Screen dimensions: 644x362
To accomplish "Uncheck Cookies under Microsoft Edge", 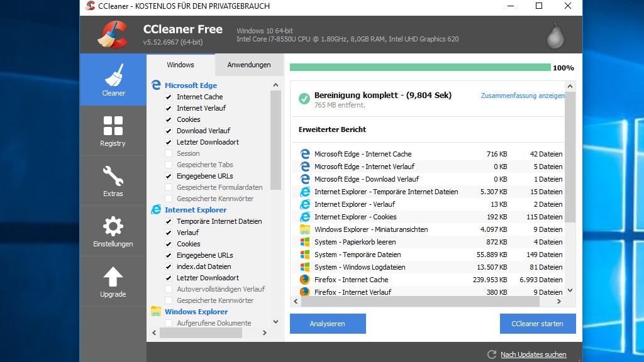I will 169,119.
